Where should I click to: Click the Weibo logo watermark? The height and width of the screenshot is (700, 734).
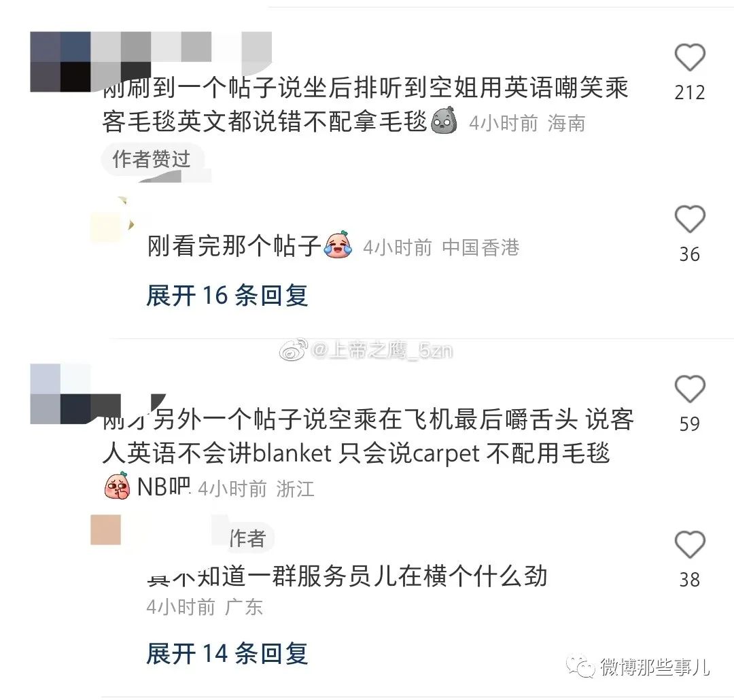pos(294,350)
